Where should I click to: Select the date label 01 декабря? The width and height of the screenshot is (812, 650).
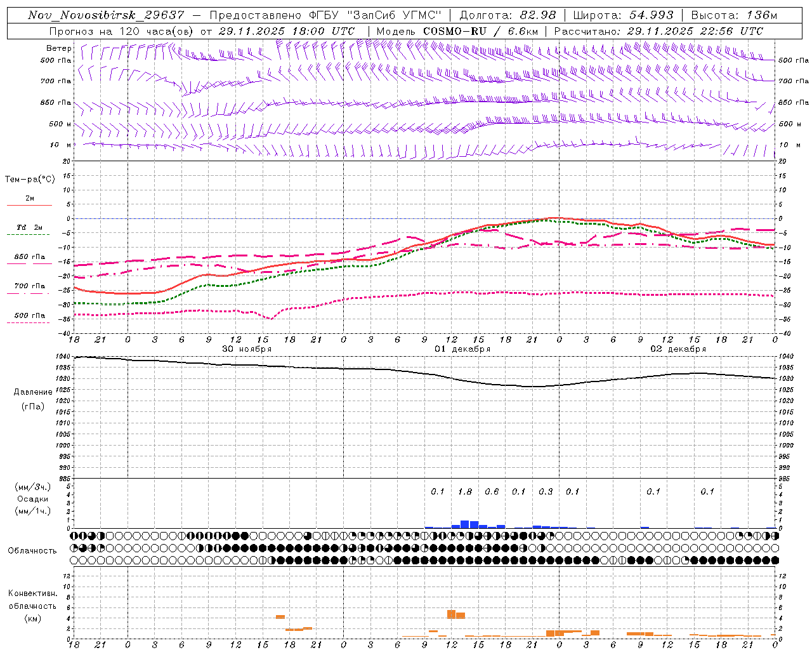coord(462,349)
